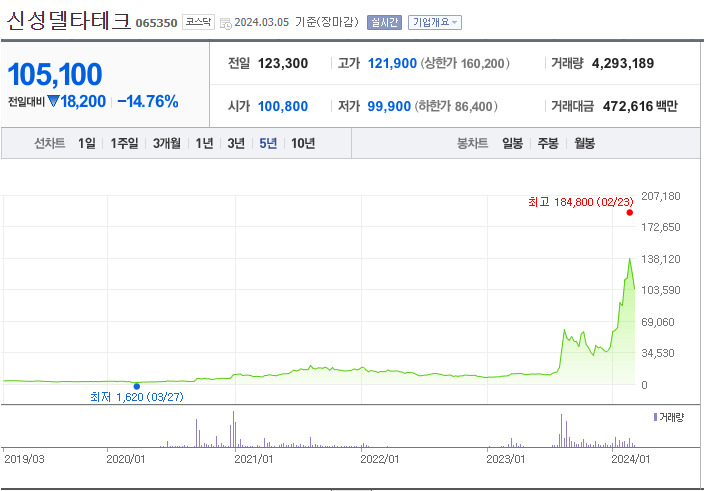Select the 1일 line chart tab
Image resolution: width=704 pixels, height=491 pixels.
coord(87,143)
